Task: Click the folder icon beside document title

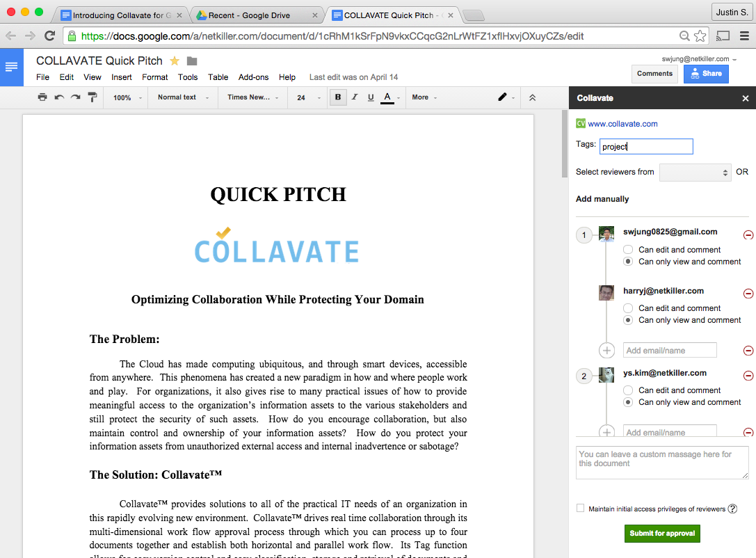Action: pyautogui.click(x=192, y=61)
